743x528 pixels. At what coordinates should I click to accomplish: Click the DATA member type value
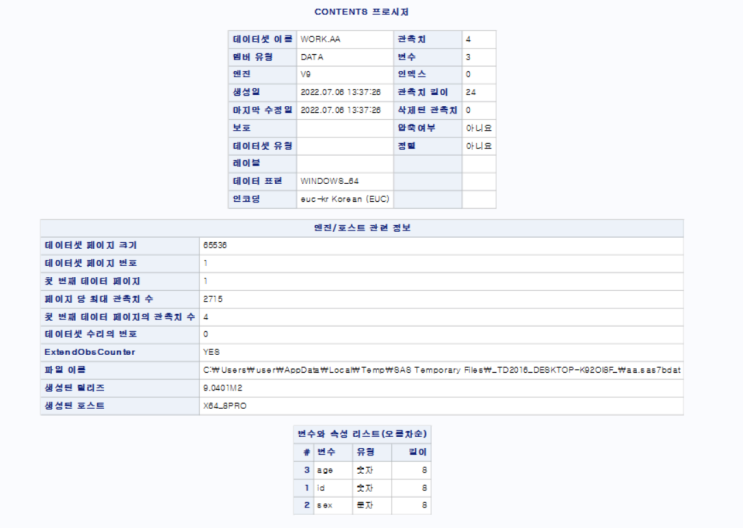[312, 57]
